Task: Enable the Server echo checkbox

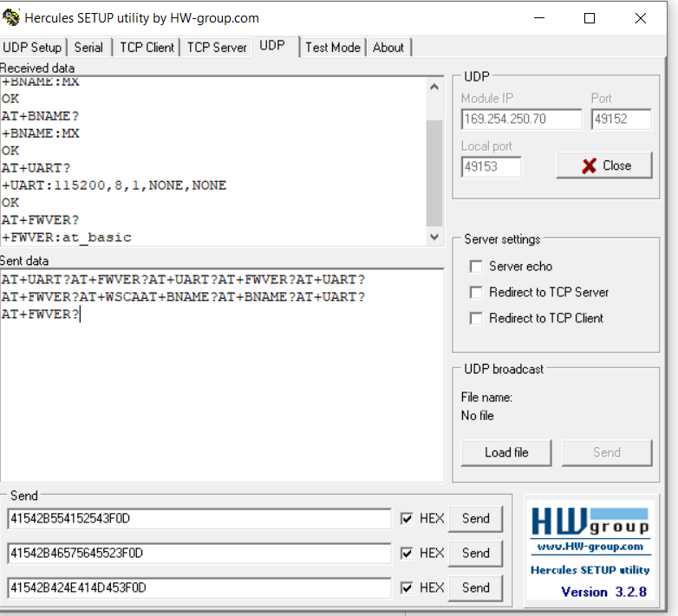Action: pyautogui.click(x=476, y=266)
